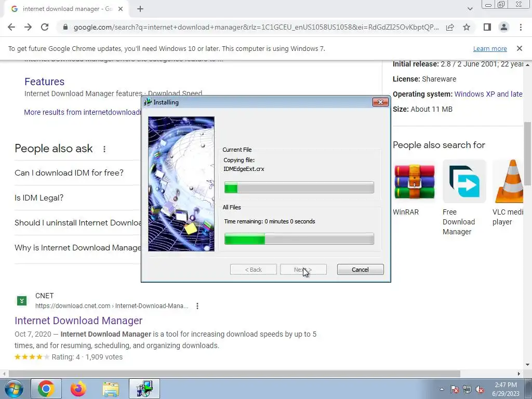
Task: Open the muted volume tray icon
Action: (x=480, y=389)
